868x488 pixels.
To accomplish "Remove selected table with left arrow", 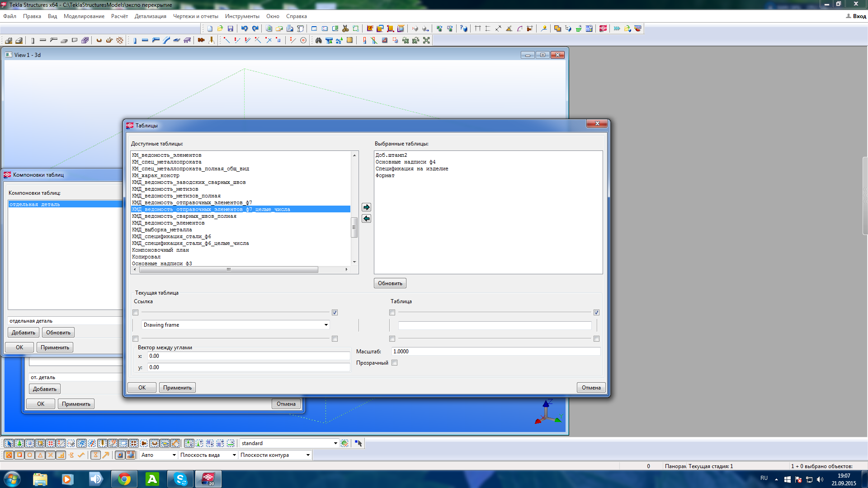I will pyautogui.click(x=367, y=219).
